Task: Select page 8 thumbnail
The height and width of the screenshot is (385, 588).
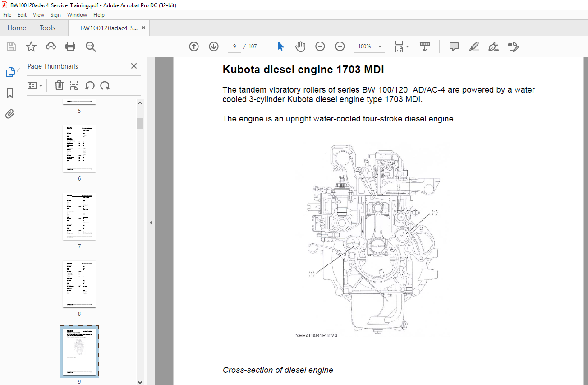Action: coord(79,284)
